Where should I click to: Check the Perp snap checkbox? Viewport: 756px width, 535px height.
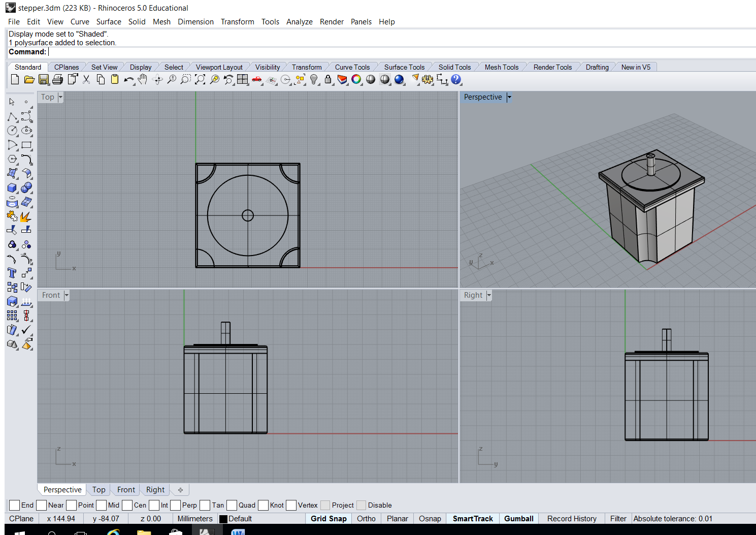pyautogui.click(x=175, y=505)
